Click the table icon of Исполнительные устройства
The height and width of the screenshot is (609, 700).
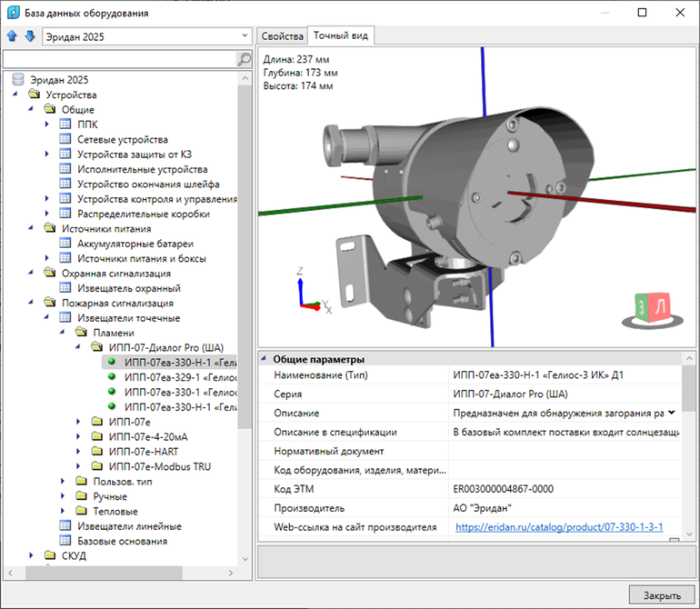tap(65, 169)
